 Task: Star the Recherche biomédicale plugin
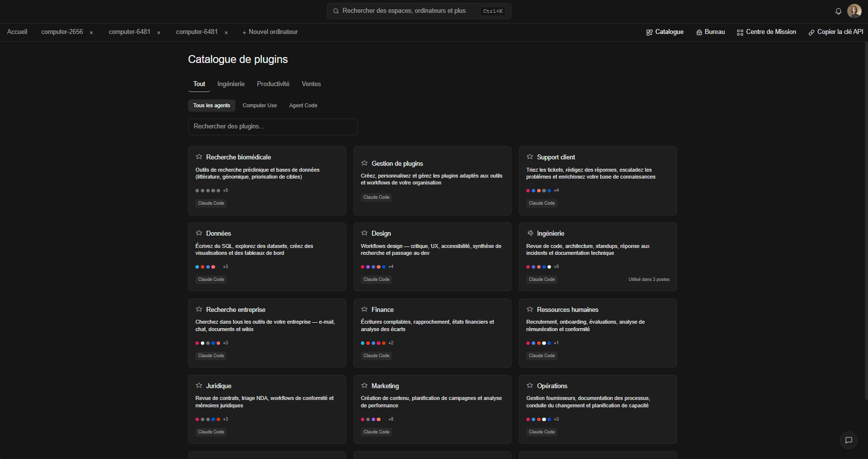coord(199,157)
